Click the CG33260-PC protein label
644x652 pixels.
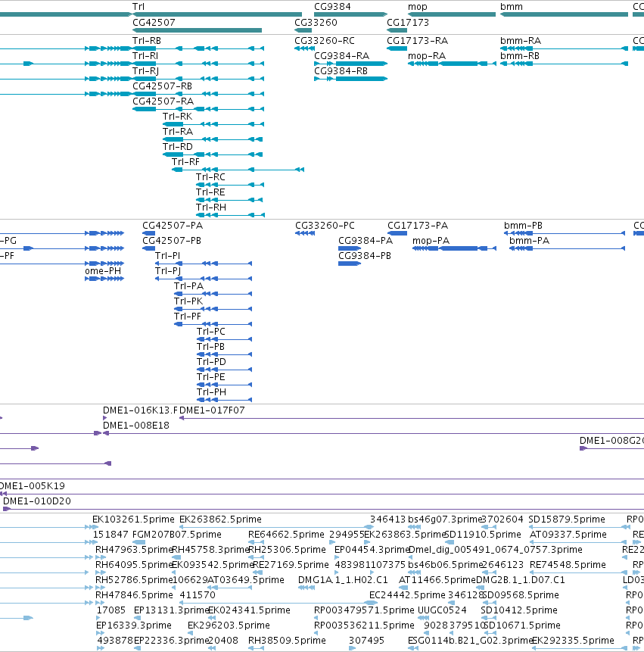(x=325, y=226)
